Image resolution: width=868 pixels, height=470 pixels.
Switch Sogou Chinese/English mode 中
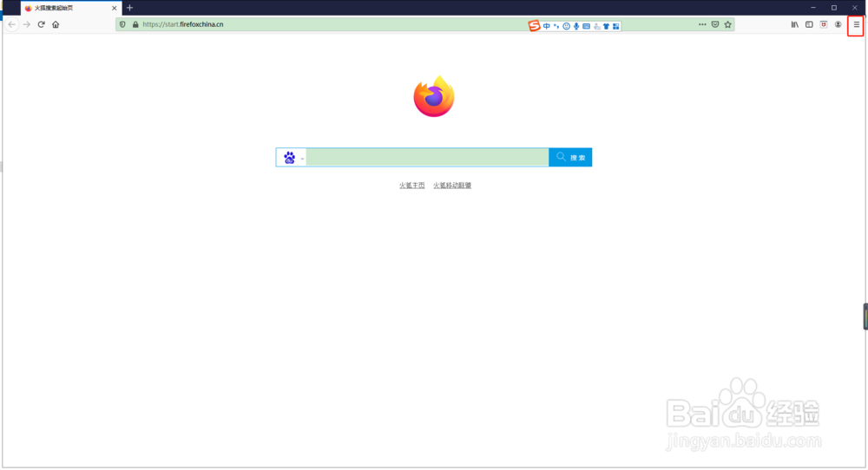546,26
